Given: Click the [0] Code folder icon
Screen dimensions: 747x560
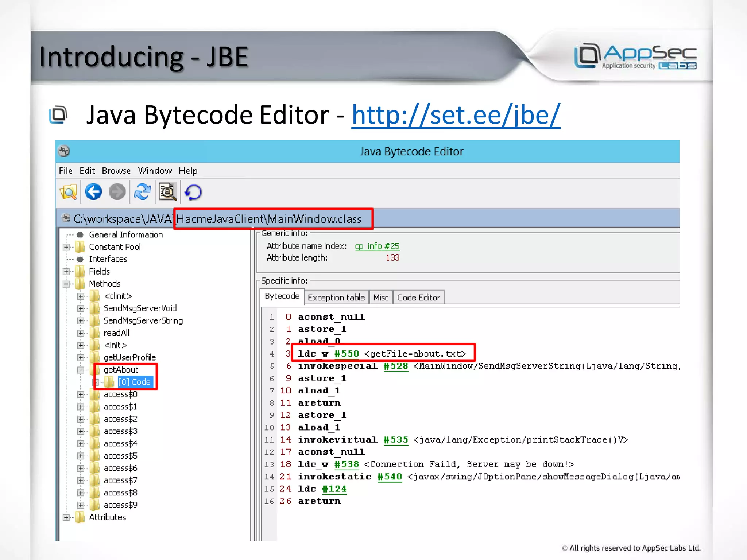Looking at the screenshot, I should click(x=109, y=382).
